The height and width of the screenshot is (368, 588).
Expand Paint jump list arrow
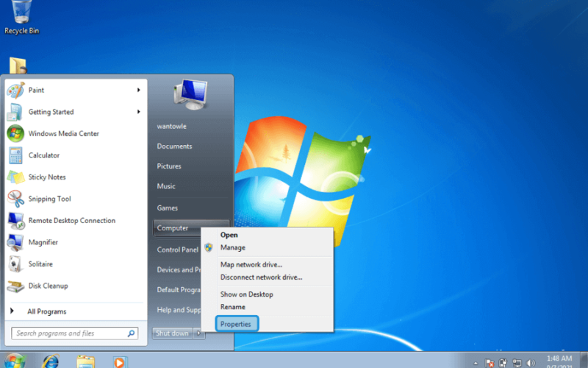click(x=139, y=90)
